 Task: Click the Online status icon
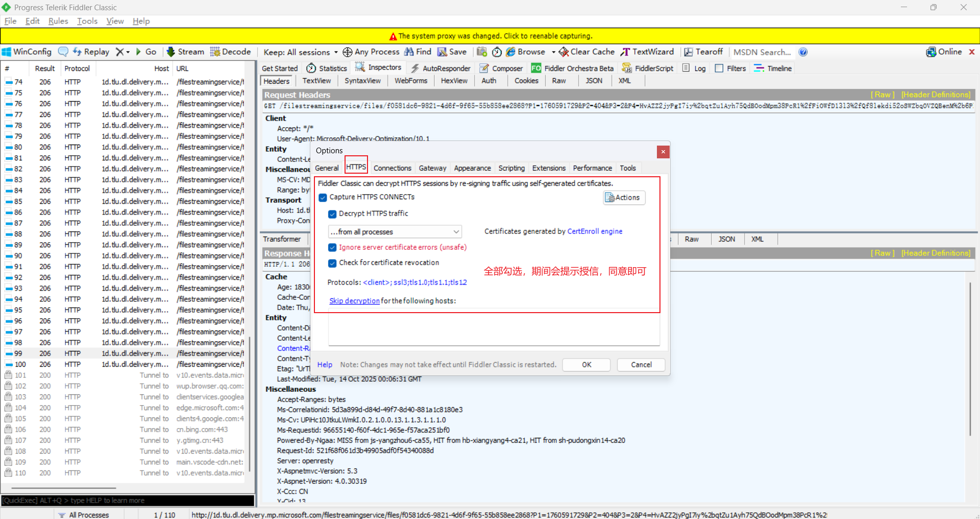(x=932, y=52)
